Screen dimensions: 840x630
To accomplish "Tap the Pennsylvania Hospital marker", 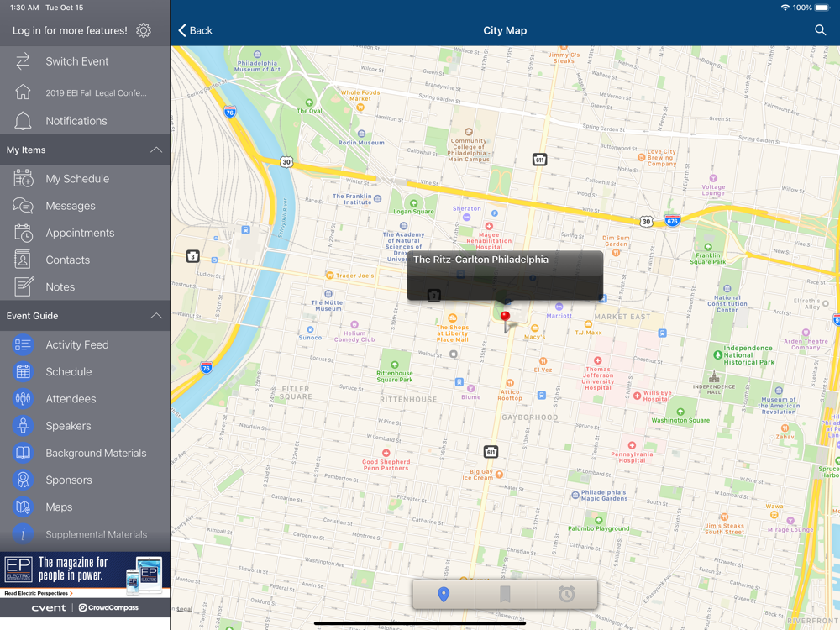I will pos(632,445).
